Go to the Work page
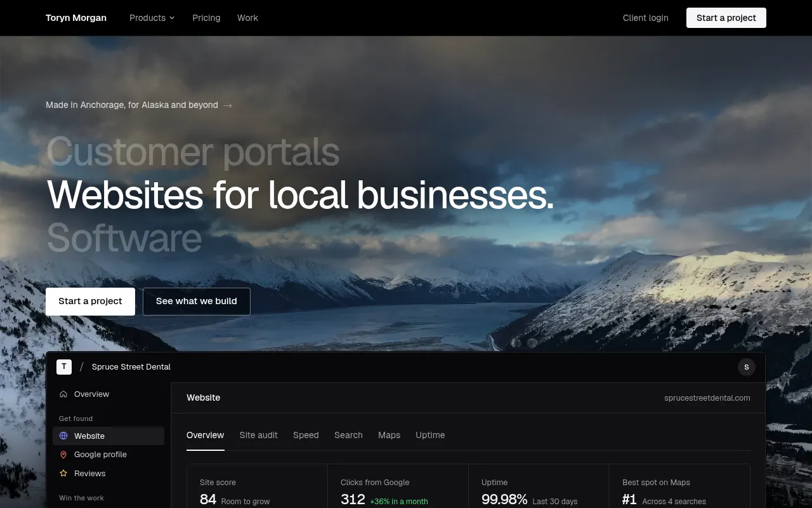 [247, 18]
